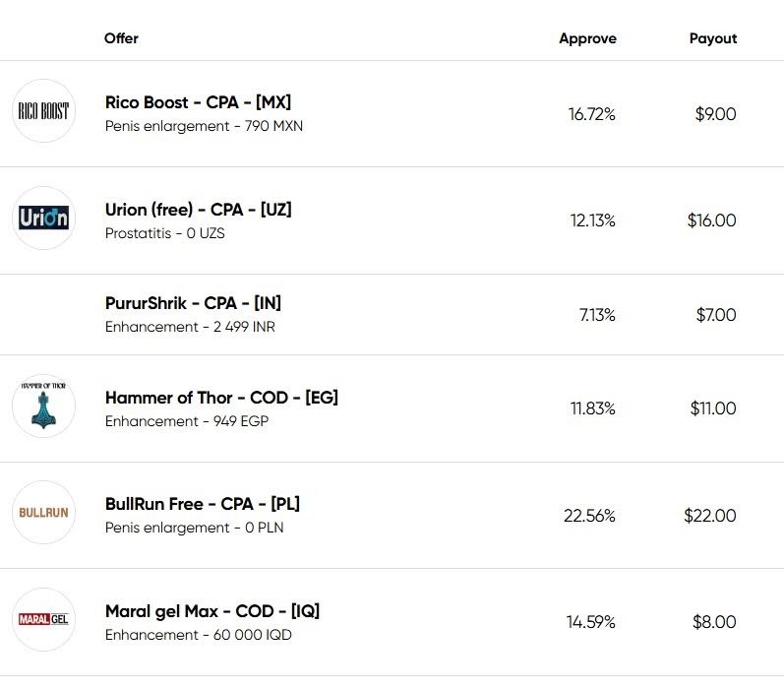Click the BullRun logo icon
Viewport: 784px width, 688px height.
(43, 513)
